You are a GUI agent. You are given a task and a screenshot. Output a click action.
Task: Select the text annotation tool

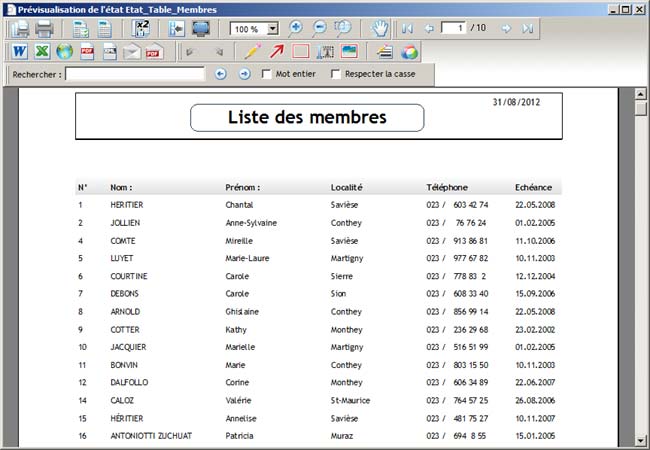click(x=325, y=52)
